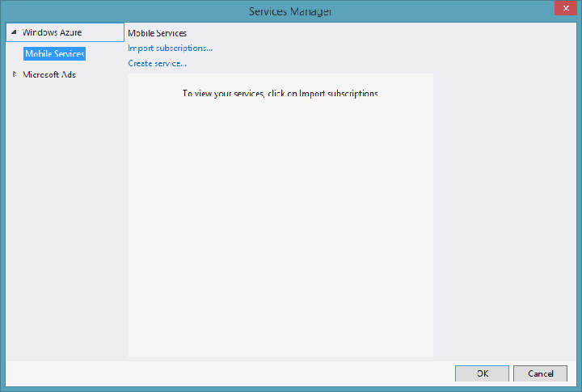Close the Services Manager window

click(x=566, y=8)
